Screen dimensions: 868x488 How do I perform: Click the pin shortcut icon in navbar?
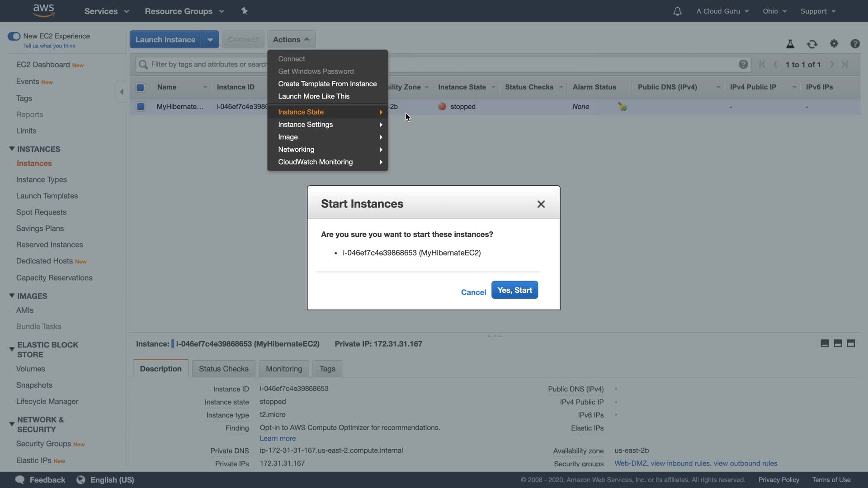[x=245, y=11]
